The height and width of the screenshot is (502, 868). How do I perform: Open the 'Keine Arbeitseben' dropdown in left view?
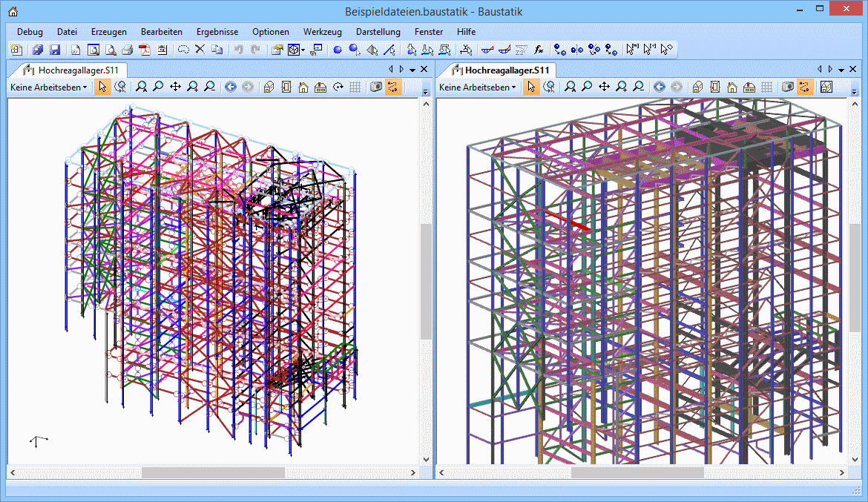pyautogui.click(x=48, y=87)
